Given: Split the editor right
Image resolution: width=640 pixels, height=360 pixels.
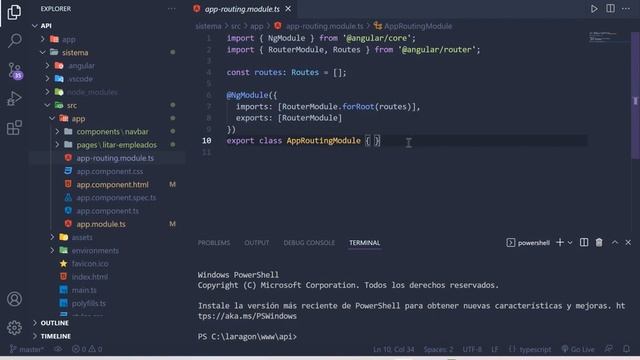Looking at the screenshot, I should click(610, 9).
